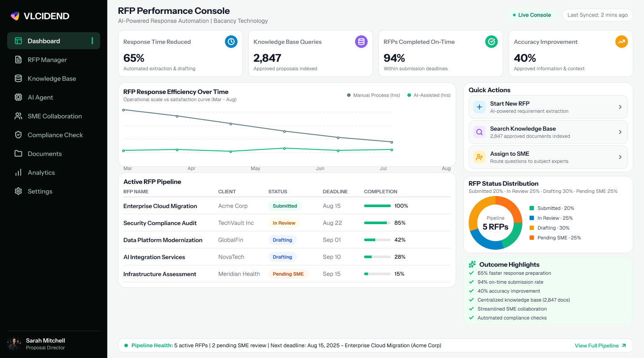Click the blue In Review legend swatch
The image size is (644, 358).
pos(532,218)
